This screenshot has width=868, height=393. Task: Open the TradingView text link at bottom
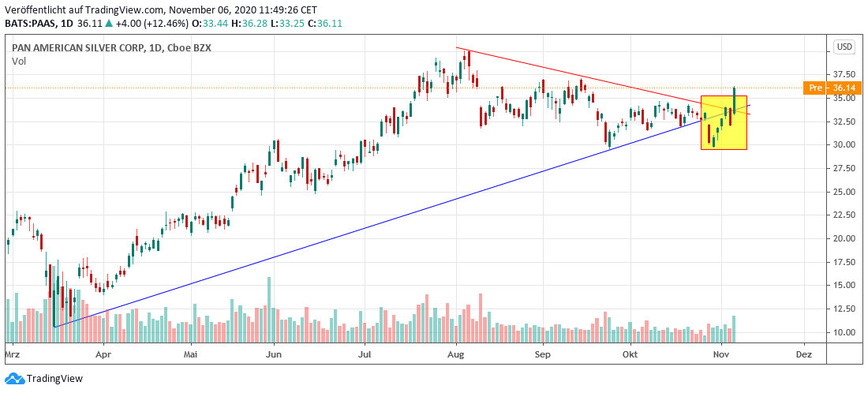pos(54,379)
